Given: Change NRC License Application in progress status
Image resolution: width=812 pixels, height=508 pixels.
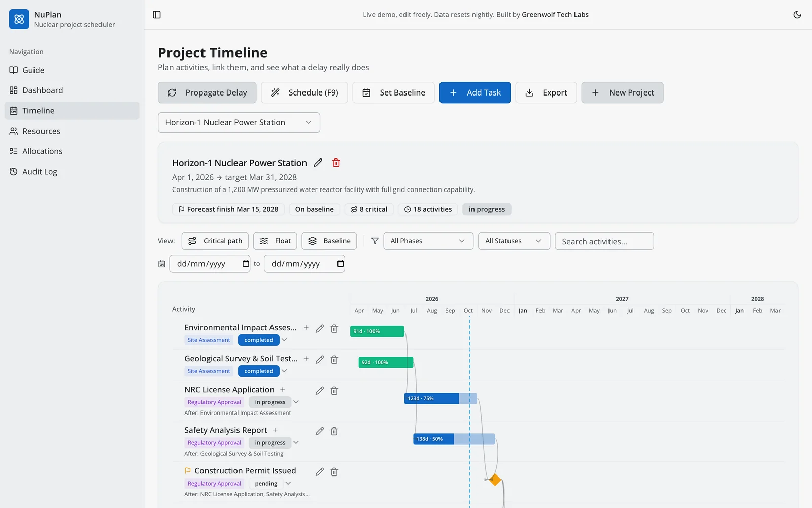Looking at the screenshot, I should [274, 402].
